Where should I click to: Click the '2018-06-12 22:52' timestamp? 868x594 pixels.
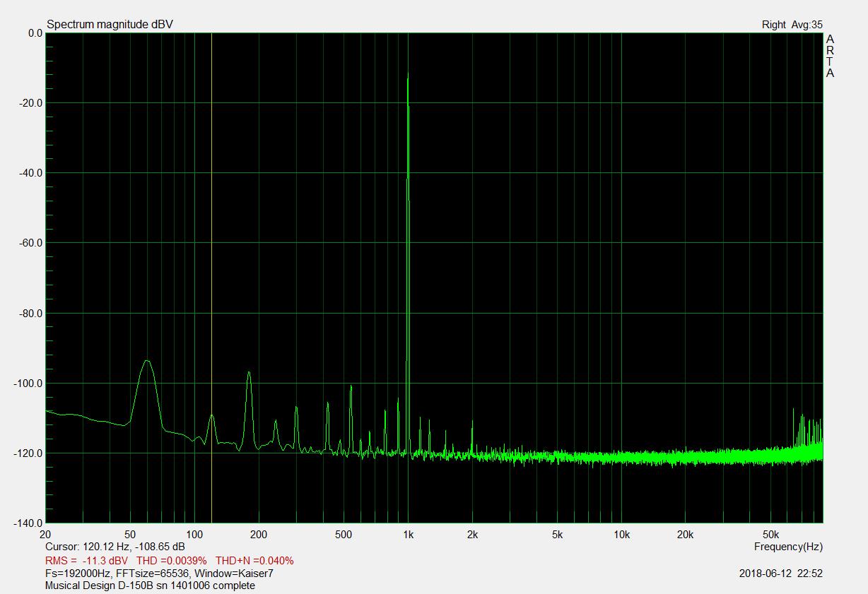click(780, 574)
